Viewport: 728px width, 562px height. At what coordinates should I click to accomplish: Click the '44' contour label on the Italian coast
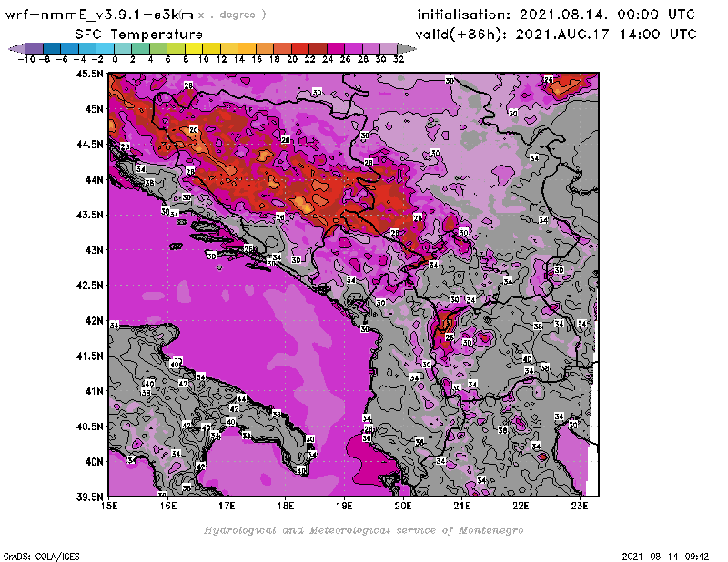(241, 398)
